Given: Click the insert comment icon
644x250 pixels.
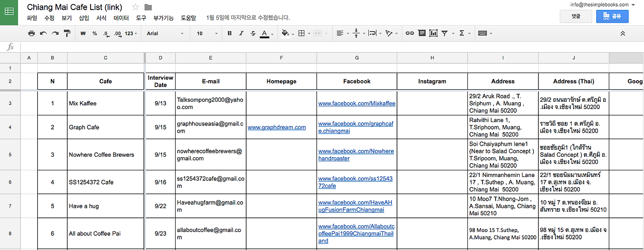Looking at the screenshot, I should click(x=421, y=33).
